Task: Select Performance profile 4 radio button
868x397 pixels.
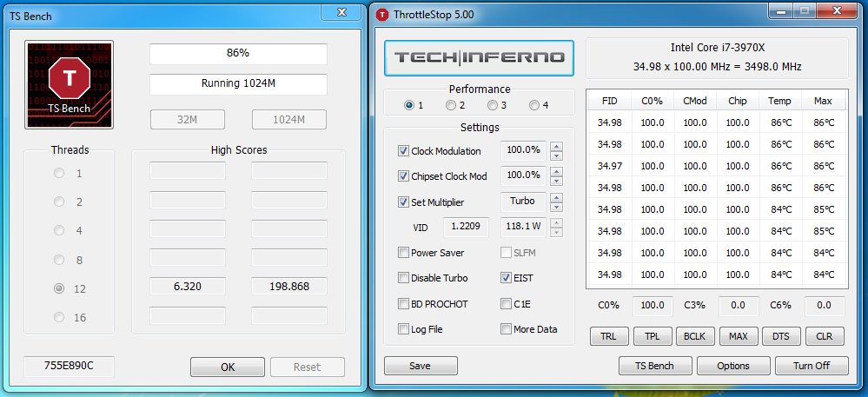Action: click(534, 105)
